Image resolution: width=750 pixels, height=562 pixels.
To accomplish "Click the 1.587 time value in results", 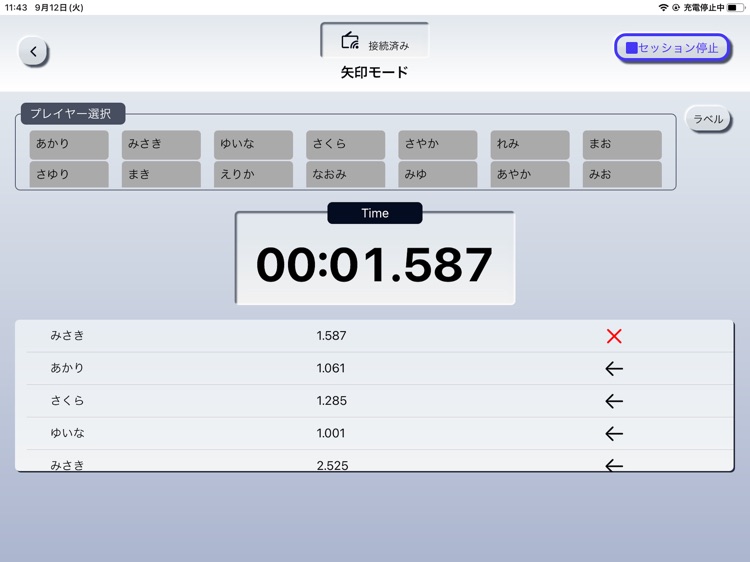I will [x=331, y=336].
